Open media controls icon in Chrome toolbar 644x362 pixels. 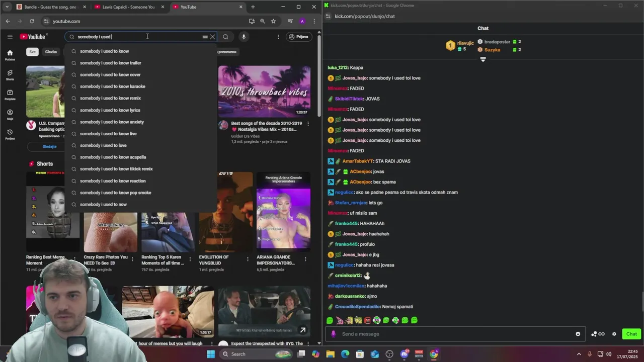click(x=290, y=21)
